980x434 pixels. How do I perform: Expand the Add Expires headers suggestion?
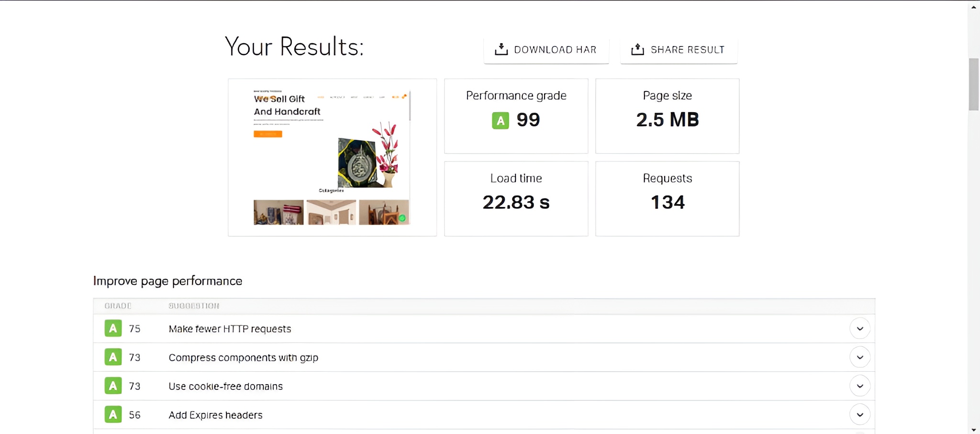pos(860,414)
